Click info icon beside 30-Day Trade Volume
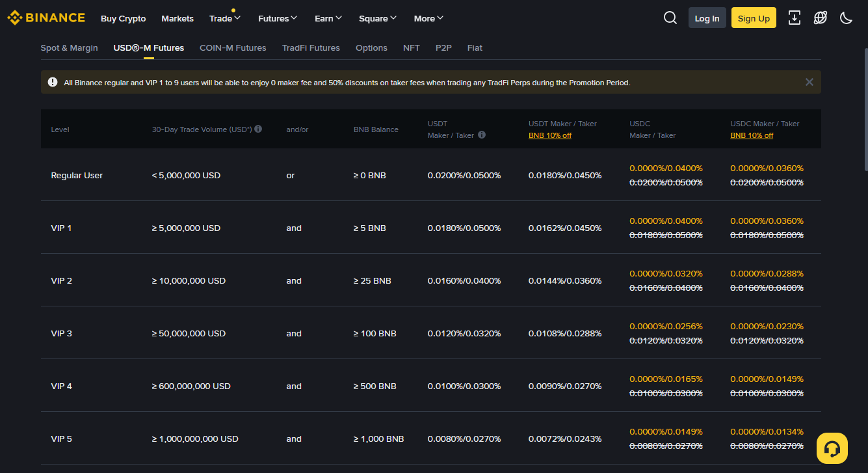The height and width of the screenshot is (473, 868). tap(258, 129)
